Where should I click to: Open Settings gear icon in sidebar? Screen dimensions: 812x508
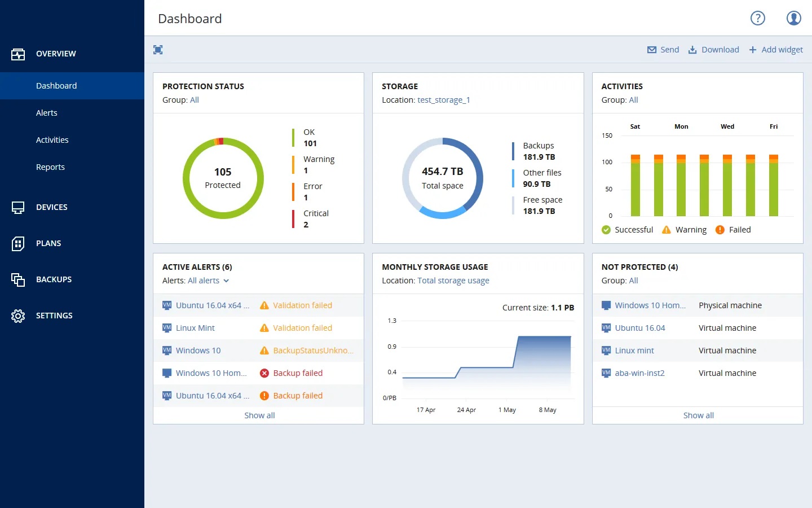[x=18, y=316]
